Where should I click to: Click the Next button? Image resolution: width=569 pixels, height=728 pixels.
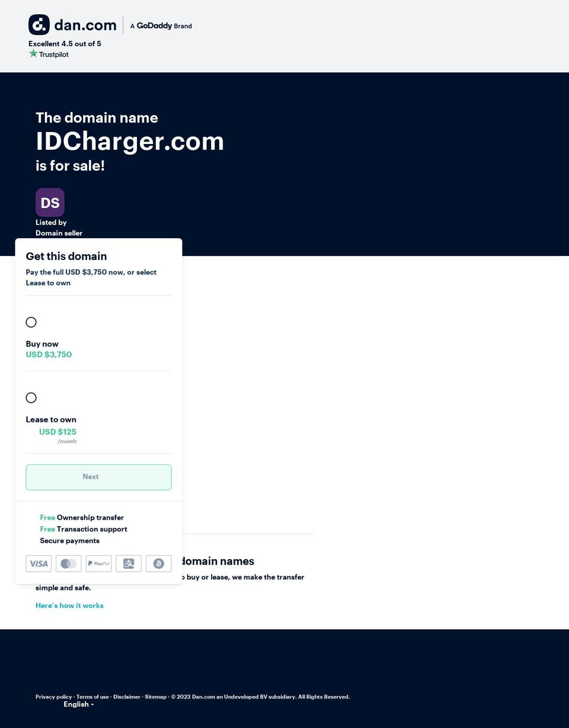[x=98, y=477]
